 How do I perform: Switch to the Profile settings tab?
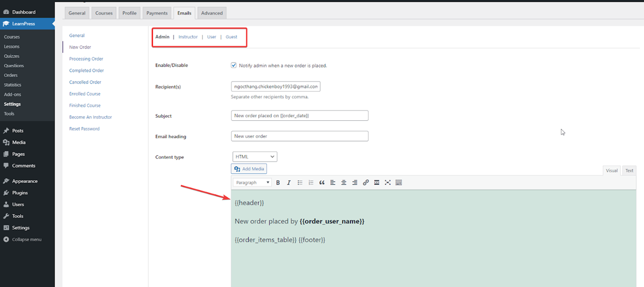(x=130, y=13)
